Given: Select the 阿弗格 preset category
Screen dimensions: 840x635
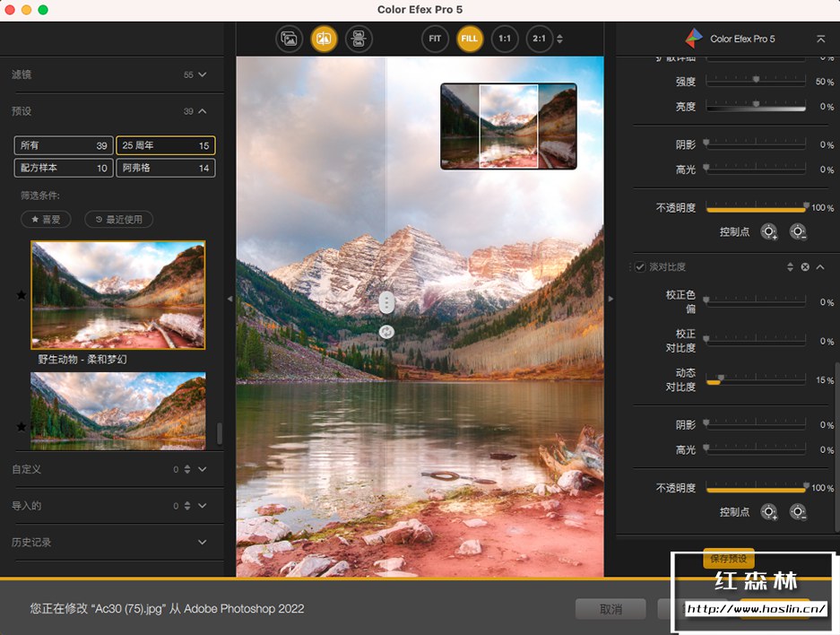Looking at the screenshot, I should click(166, 168).
